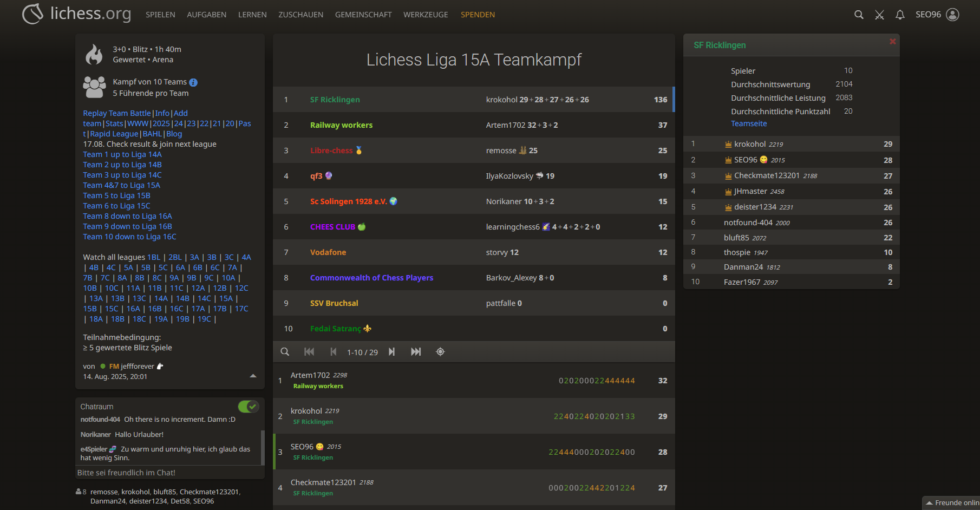The width and height of the screenshot is (980, 510).
Task: Open the Stats link
Action: pyautogui.click(x=114, y=123)
